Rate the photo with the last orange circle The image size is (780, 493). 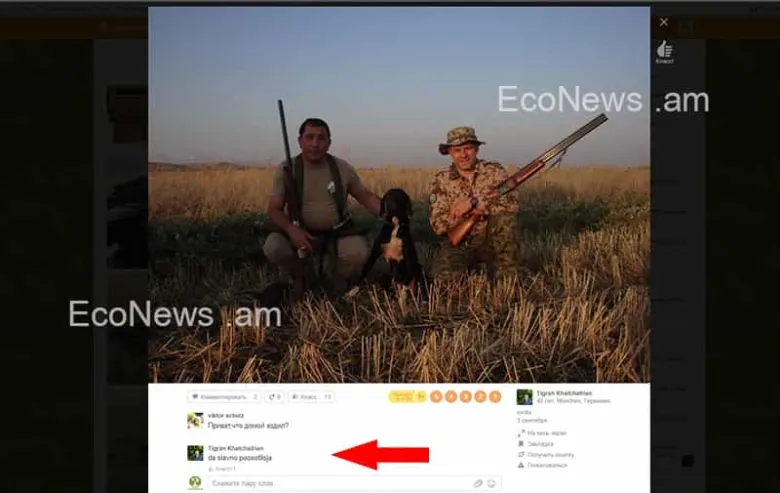pos(494,397)
